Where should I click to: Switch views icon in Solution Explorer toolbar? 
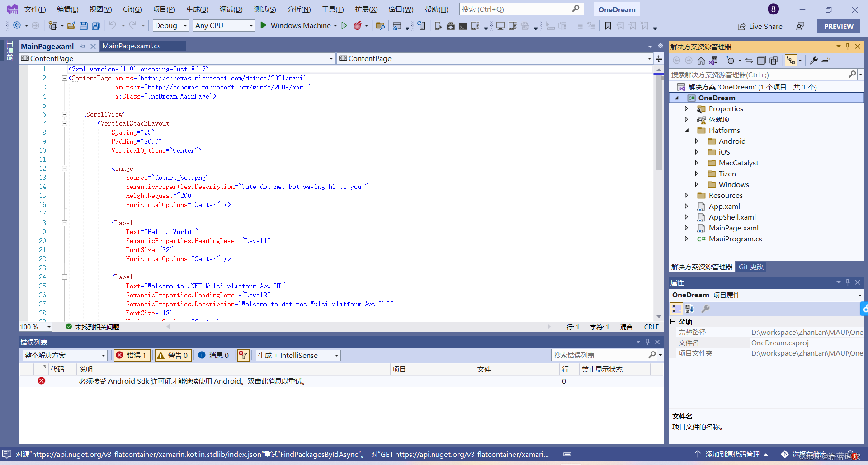click(x=713, y=61)
